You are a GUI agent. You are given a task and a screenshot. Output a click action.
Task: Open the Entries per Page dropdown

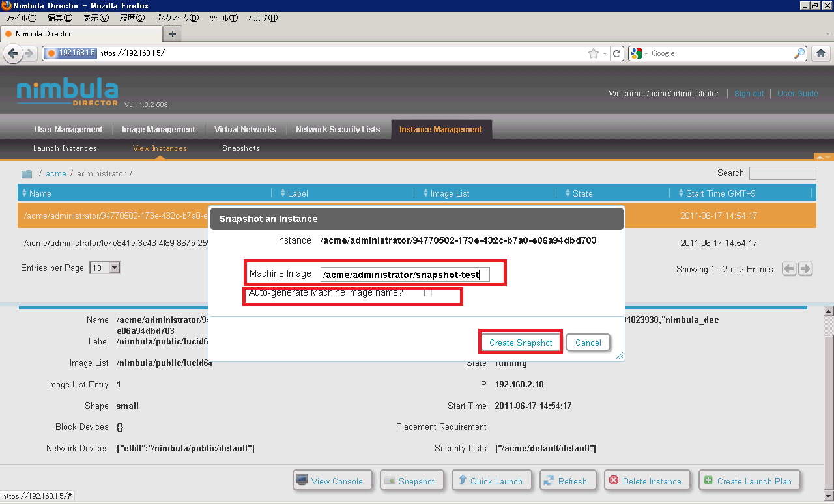pyautogui.click(x=106, y=268)
